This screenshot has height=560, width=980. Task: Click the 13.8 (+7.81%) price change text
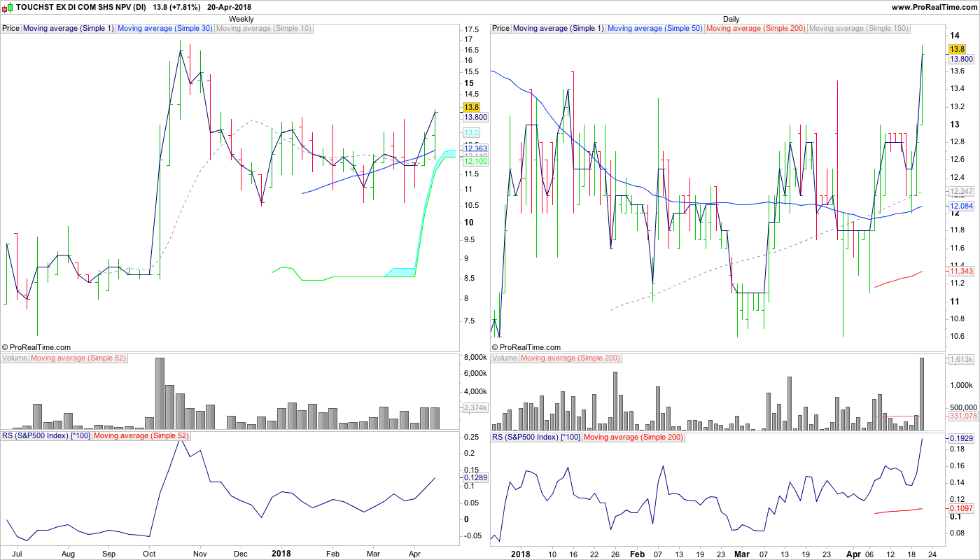pyautogui.click(x=177, y=6)
